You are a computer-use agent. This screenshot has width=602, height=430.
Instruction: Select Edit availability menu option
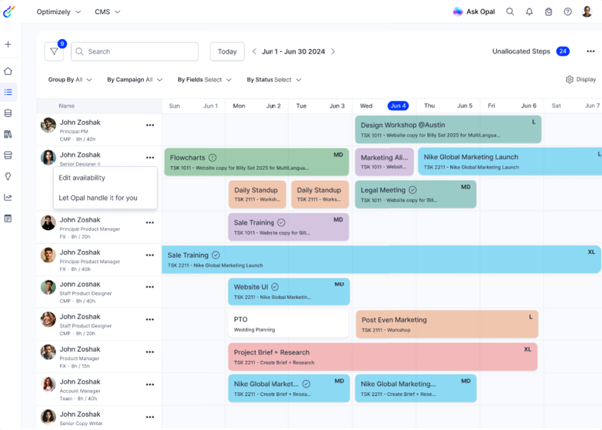click(82, 178)
